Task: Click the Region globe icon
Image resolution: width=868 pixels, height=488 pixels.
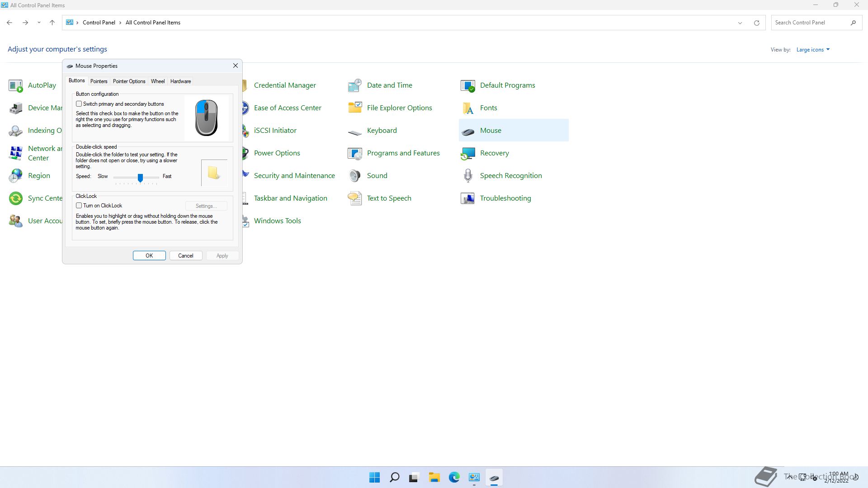Action: point(16,176)
